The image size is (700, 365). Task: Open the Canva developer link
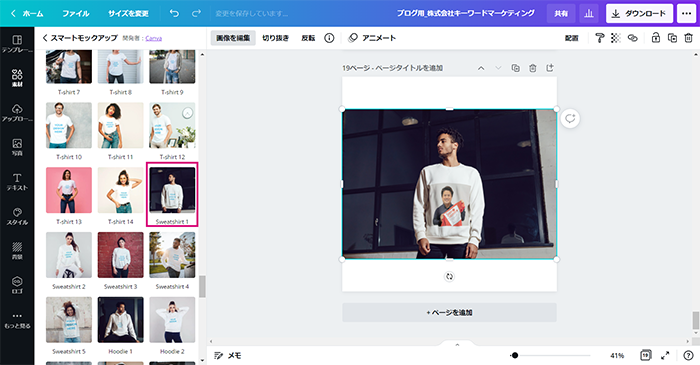pos(154,38)
